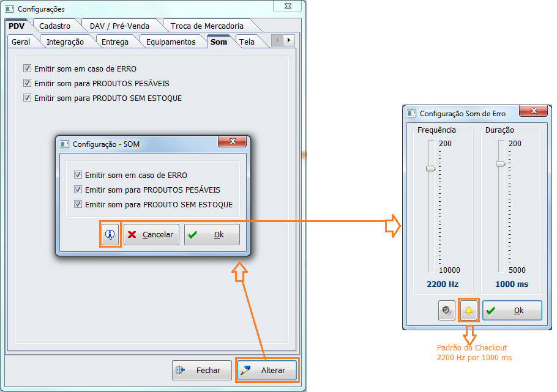The height and width of the screenshot is (392, 557).
Task: Toggle PRODUTOS PESÁVEIS checkbox in SOM dialog
Action: click(78, 190)
